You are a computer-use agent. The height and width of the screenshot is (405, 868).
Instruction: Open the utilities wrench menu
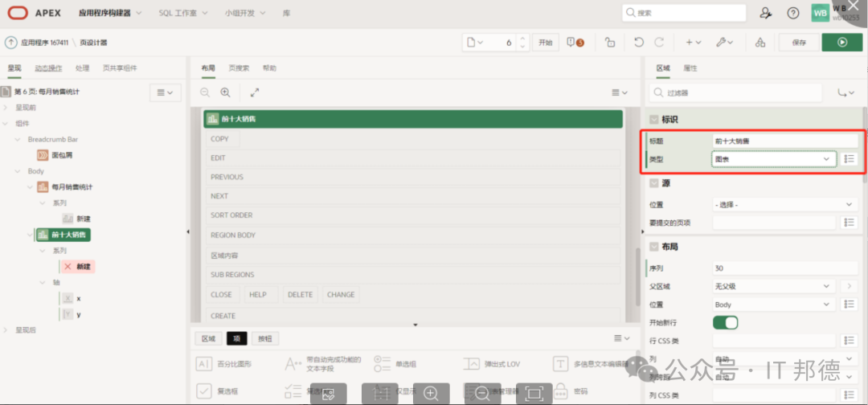click(x=723, y=42)
